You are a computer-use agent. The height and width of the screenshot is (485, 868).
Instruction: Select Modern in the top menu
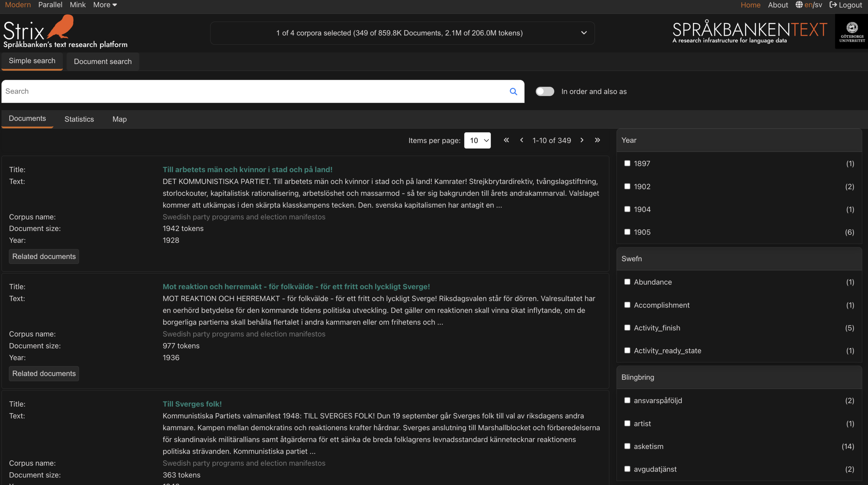[x=18, y=5]
